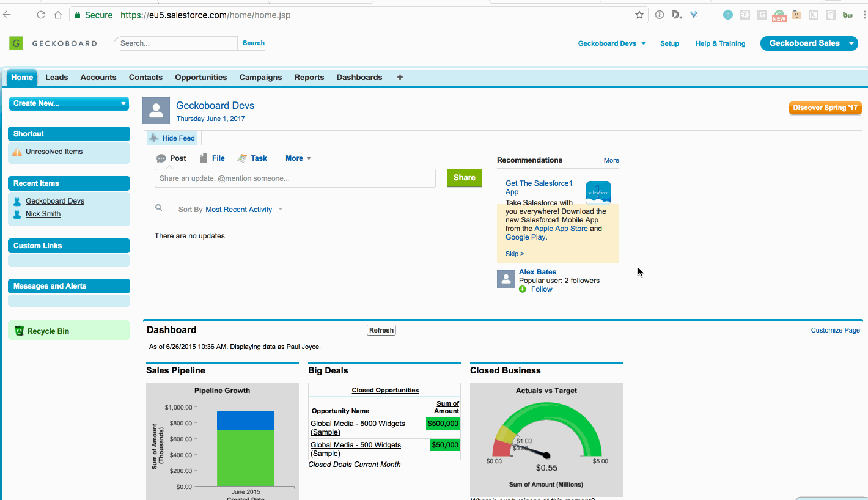Open the Accounts tab
Screen dimensions: 868x500
pos(98,78)
